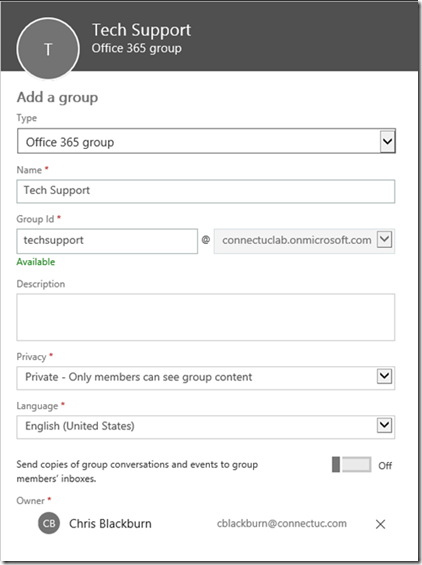Expand the domain dropdown next to Group Id
The width and height of the screenshot is (422, 565).
point(384,239)
